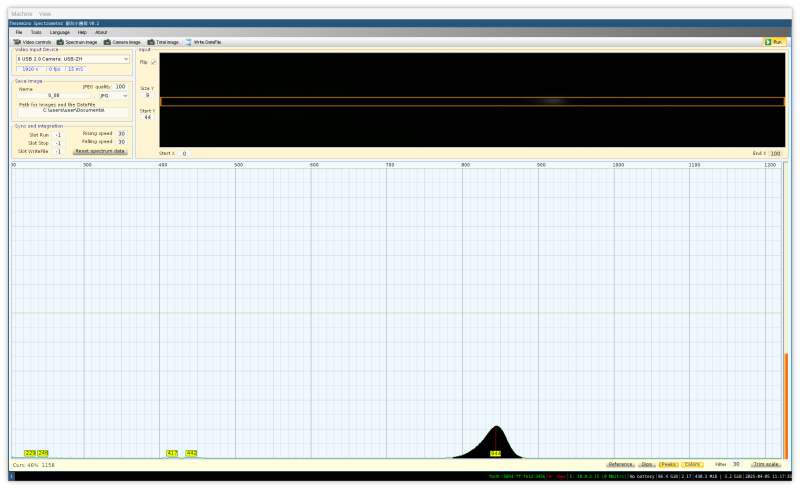Click Reset spectrum data button
The width and height of the screenshot is (800, 489).
(100, 151)
